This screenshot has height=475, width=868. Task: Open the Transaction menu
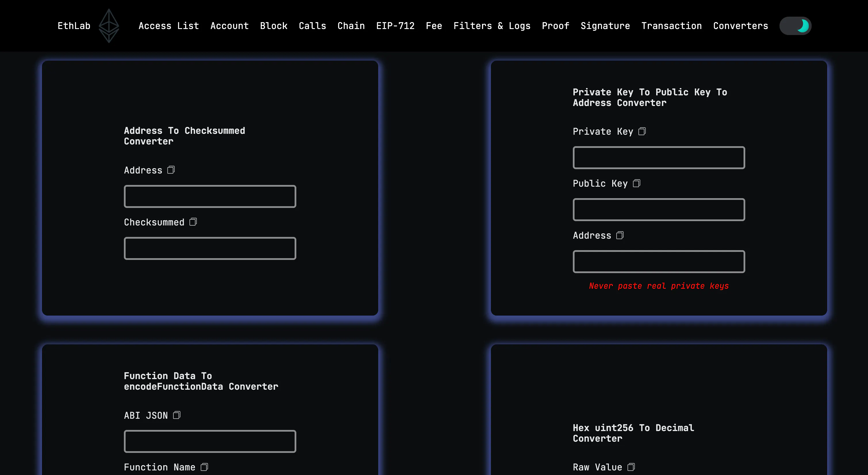click(672, 26)
